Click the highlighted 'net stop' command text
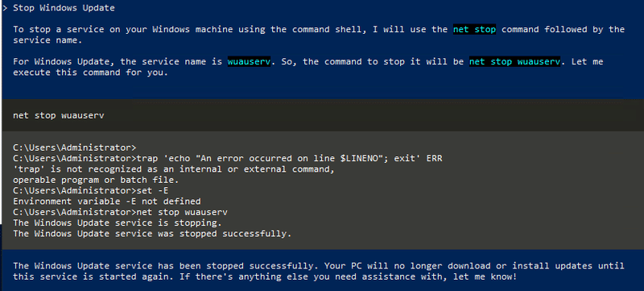This screenshot has height=291, width=644. click(x=474, y=30)
